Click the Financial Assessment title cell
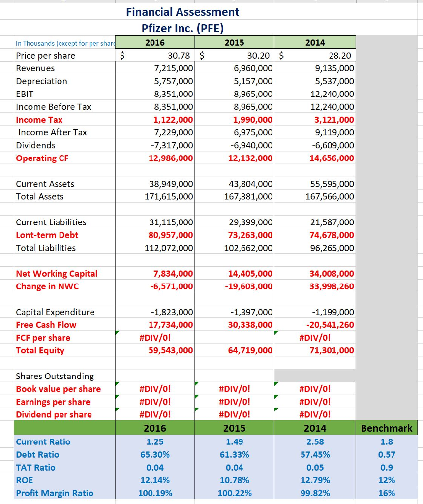The image size is (423, 504). coord(182,12)
